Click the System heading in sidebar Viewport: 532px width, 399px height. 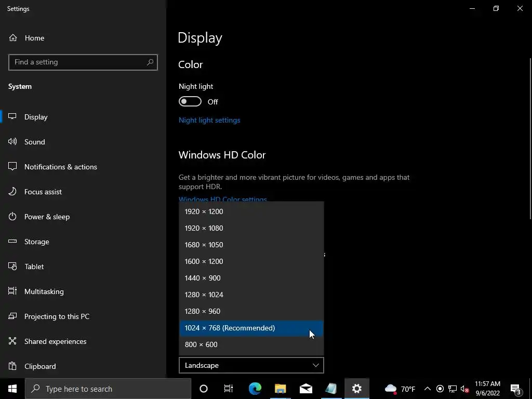click(20, 87)
